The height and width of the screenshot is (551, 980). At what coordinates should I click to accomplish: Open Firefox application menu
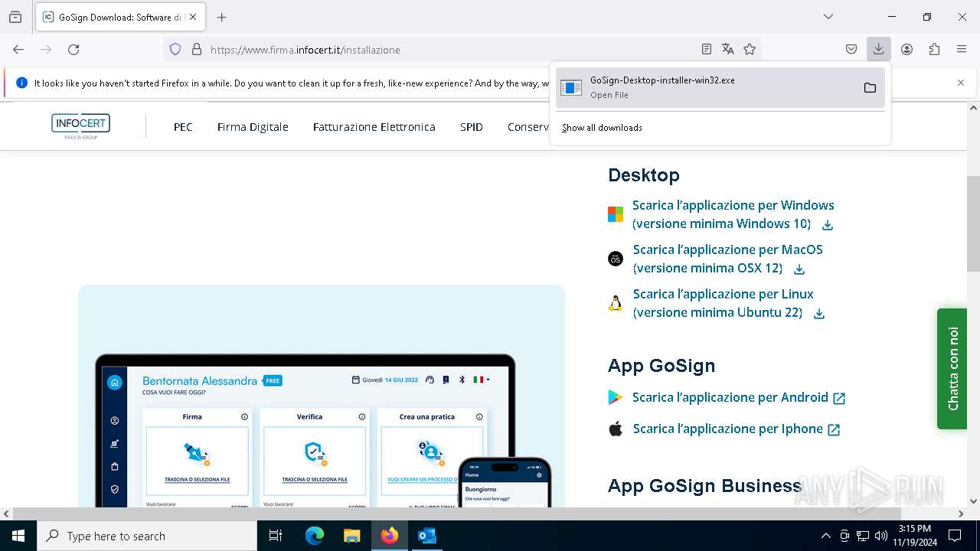coord(962,50)
